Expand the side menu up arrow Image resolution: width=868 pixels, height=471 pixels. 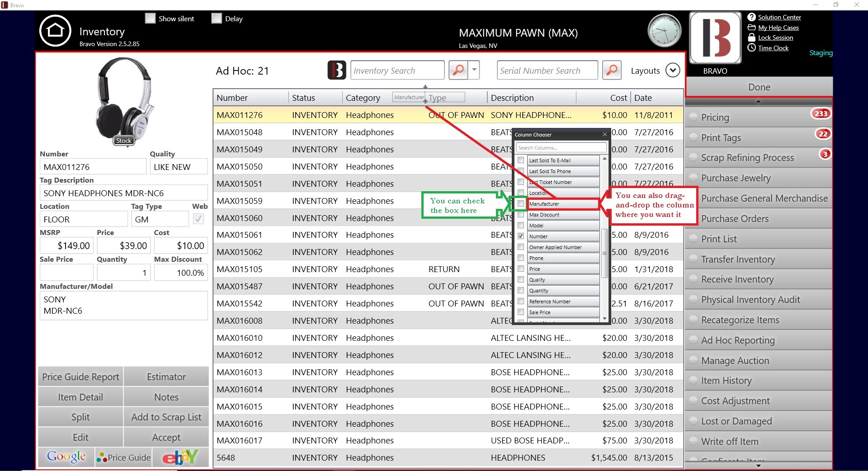coord(759,101)
